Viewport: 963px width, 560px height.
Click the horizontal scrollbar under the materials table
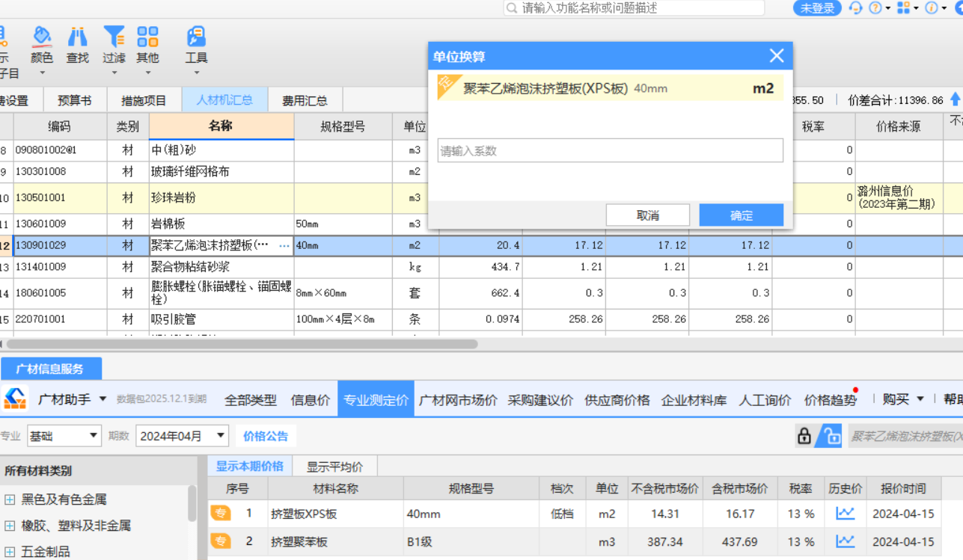click(x=242, y=345)
